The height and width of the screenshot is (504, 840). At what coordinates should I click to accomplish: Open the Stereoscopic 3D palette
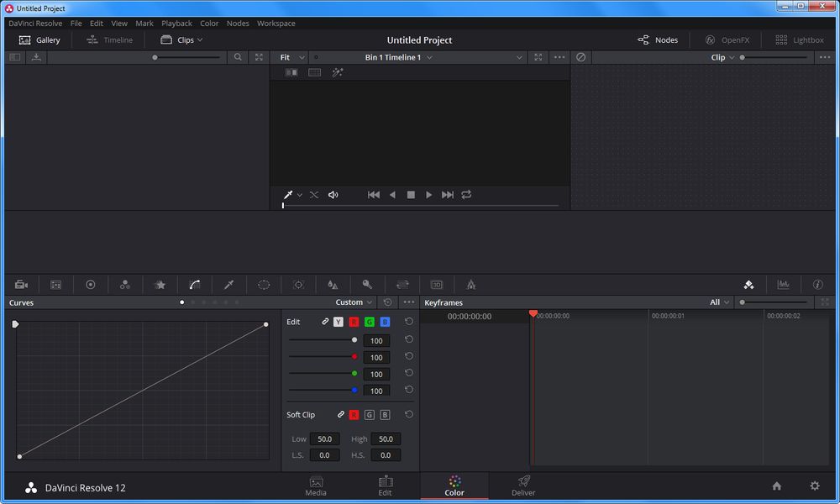[x=436, y=284]
